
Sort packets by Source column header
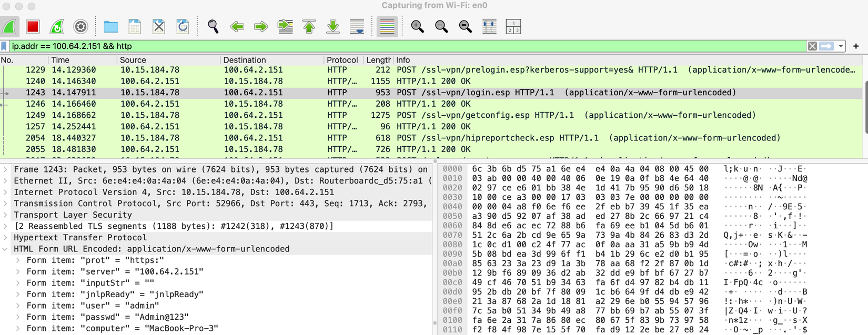169,60
